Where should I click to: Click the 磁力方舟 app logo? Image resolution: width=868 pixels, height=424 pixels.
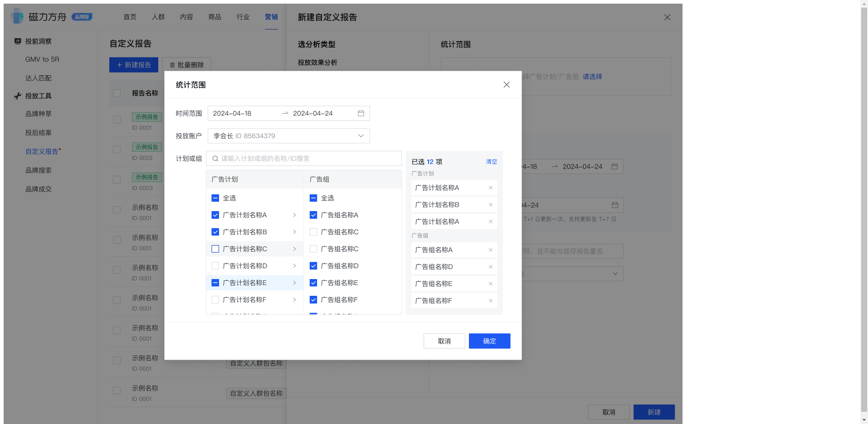[17, 16]
